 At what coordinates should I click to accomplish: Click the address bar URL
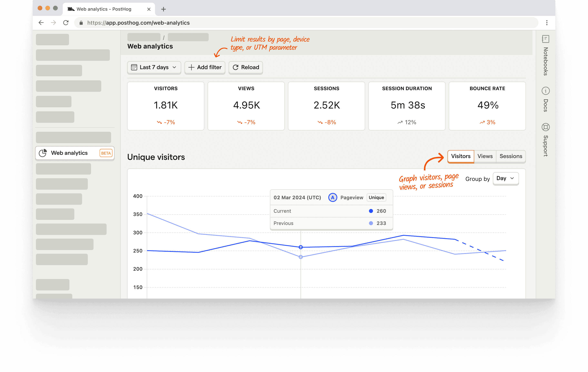pyautogui.click(x=138, y=23)
